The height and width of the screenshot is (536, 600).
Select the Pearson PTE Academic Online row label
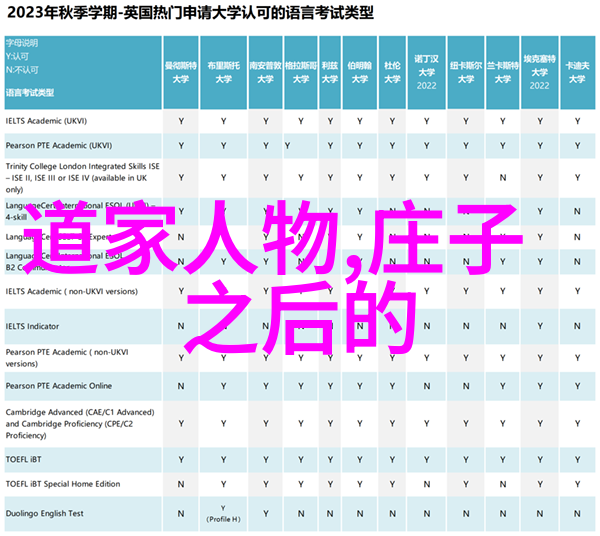click(59, 386)
